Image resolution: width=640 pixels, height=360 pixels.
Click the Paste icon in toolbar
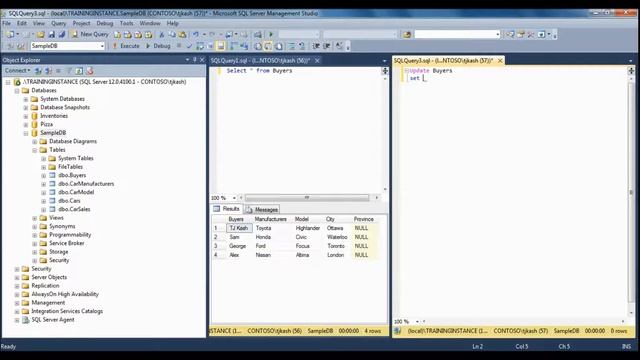[x=182, y=34]
